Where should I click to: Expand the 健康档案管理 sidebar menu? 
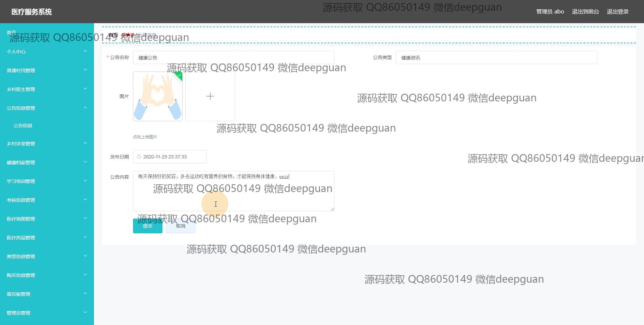pos(47,162)
